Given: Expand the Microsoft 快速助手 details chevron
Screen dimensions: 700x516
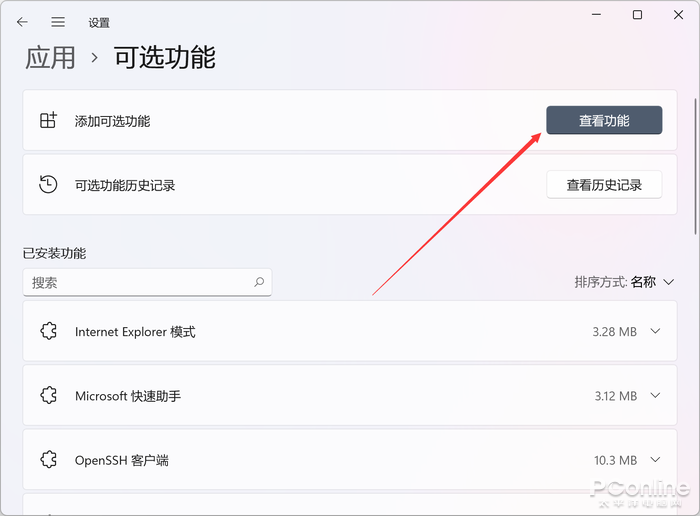Looking at the screenshot, I should click(656, 396).
